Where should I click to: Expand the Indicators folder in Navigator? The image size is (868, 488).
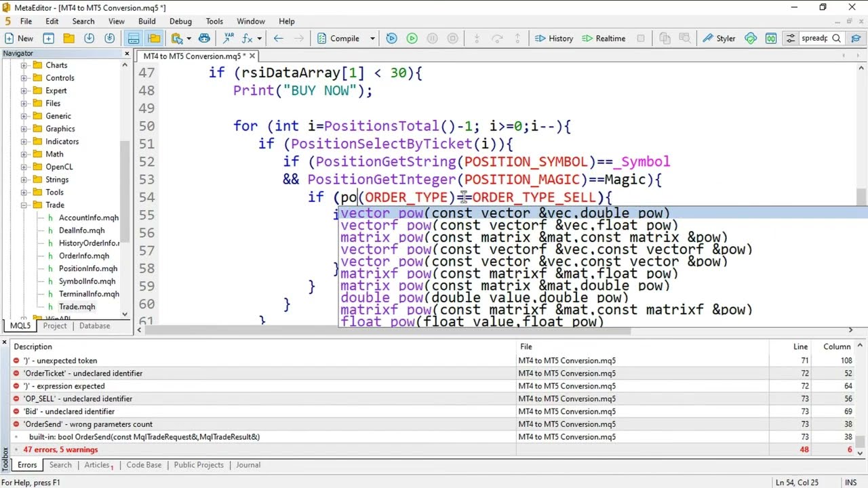click(x=24, y=142)
